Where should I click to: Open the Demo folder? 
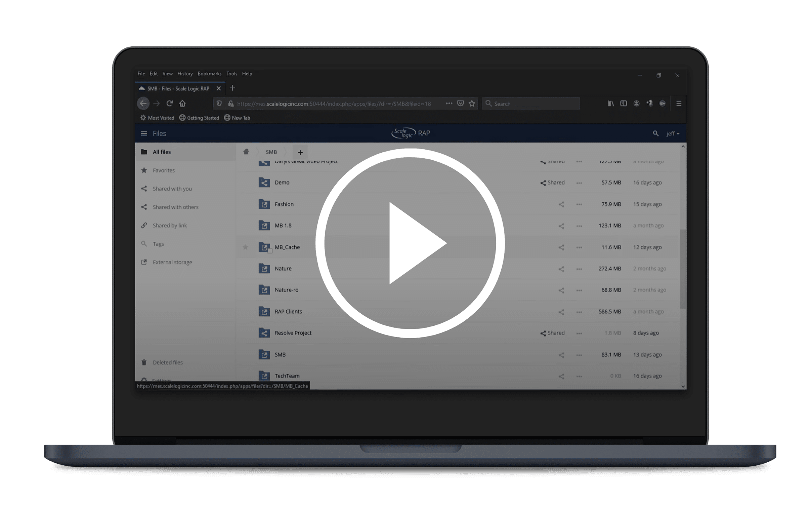pyautogui.click(x=282, y=183)
